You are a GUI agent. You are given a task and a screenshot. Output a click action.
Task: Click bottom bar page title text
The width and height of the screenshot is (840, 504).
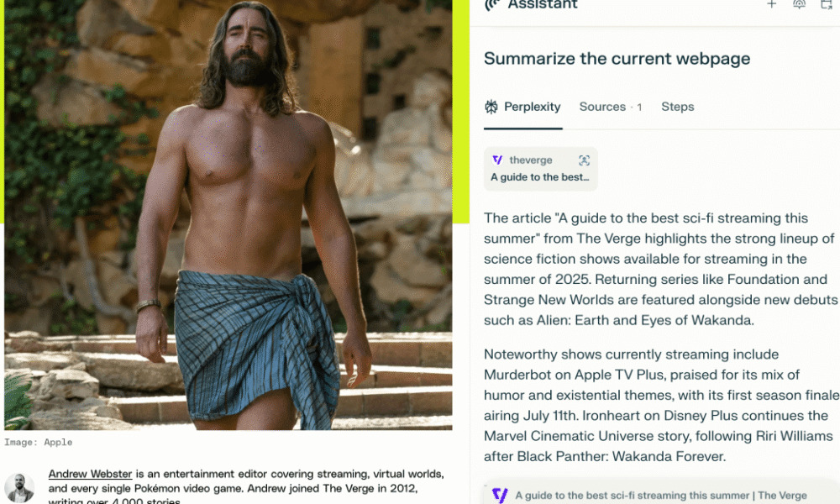660,496
